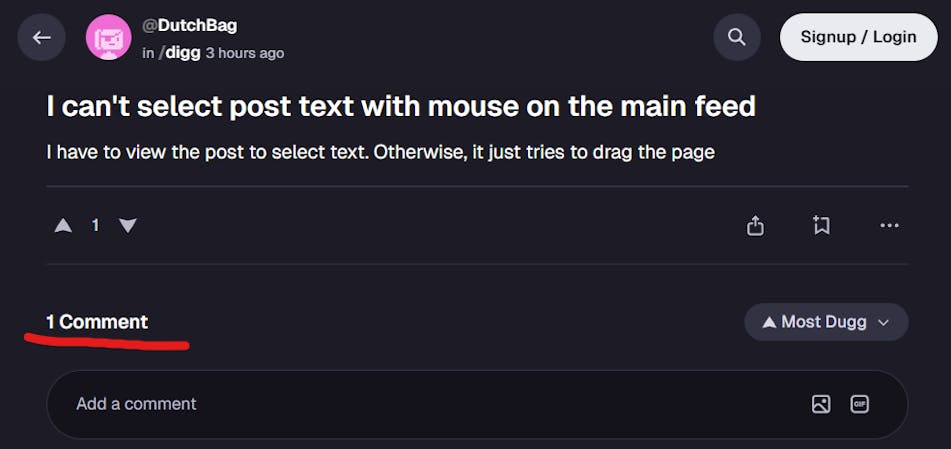Screen dimensions: 951x449
Task: Bookmark this post
Action: (x=821, y=226)
